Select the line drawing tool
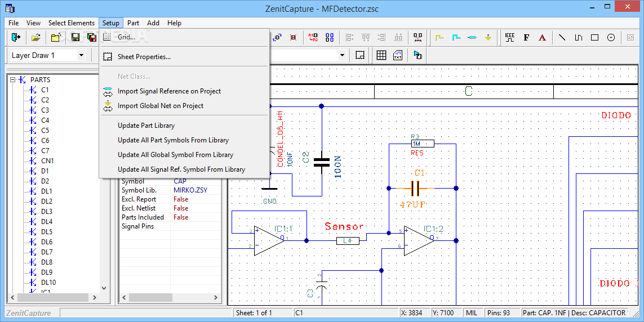644x322 pixels. click(x=562, y=37)
